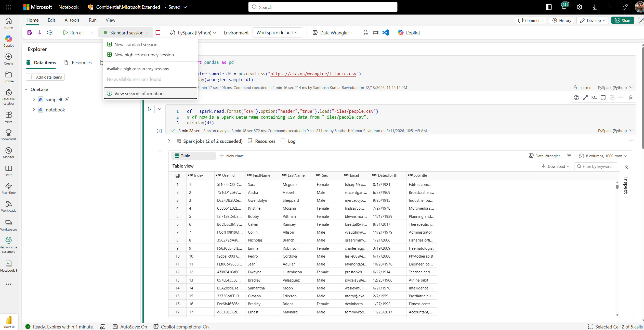The width and height of the screenshot is (644, 330).
Task: Open notebook in VS Code
Action: tap(385, 33)
